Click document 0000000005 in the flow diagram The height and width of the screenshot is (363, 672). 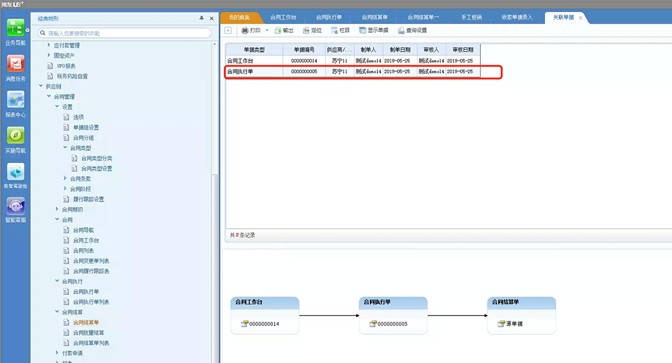tap(389, 324)
